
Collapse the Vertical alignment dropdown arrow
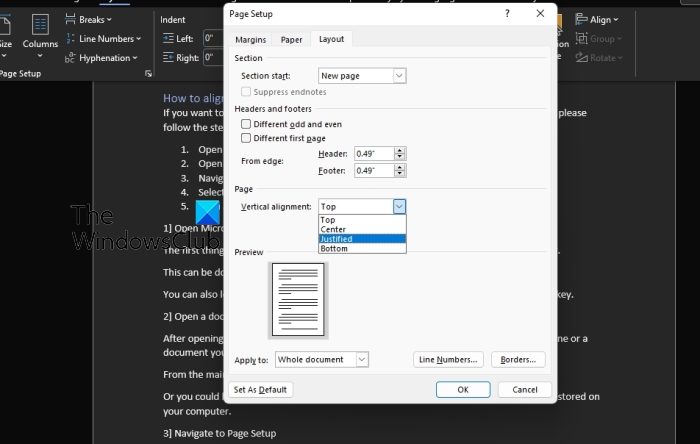pyautogui.click(x=399, y=207)
